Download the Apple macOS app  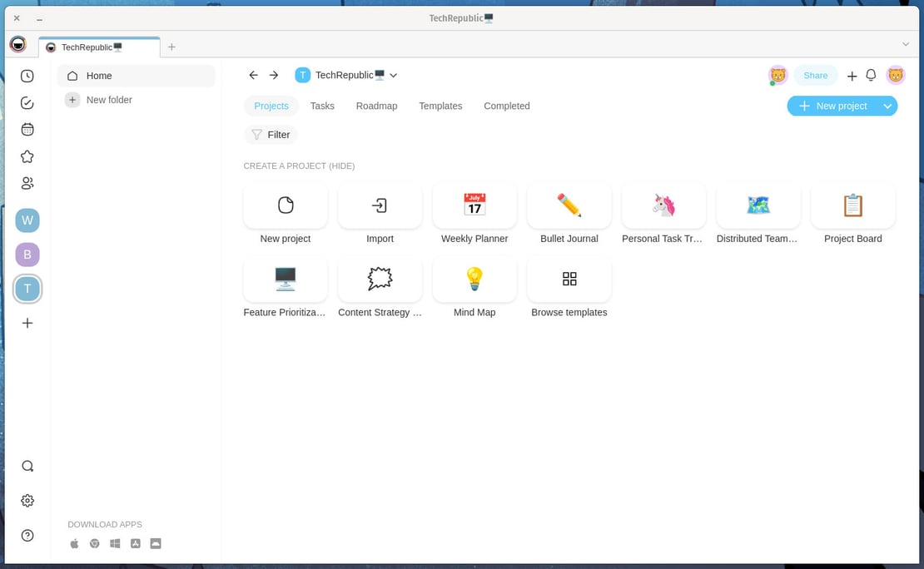tap(74, 544)
